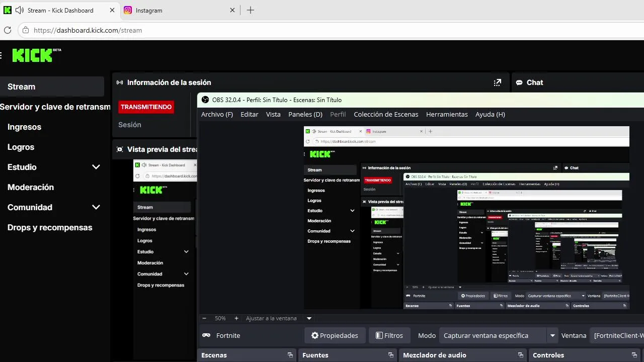Click the OBS logo in title bar
The image size is (644, 362).
click(x=205, y=100)
